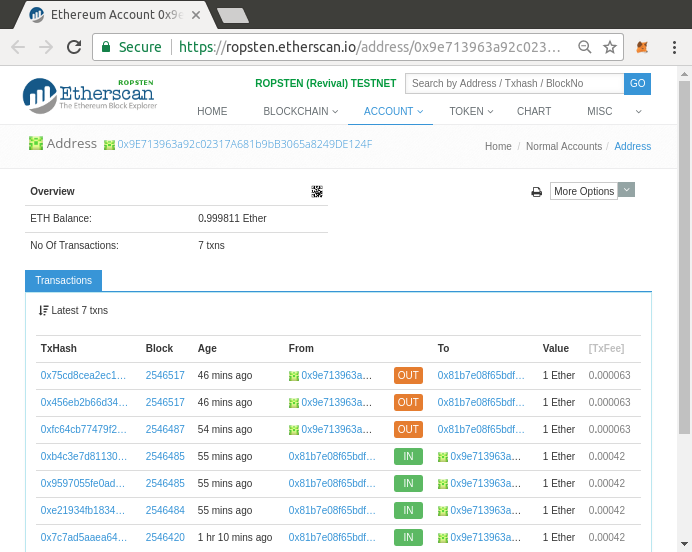The image size is (692, 552).
Task: Open the BLOCKCHAIN dropdown menu
Action: pyautogui.click(x=300, y=111)
